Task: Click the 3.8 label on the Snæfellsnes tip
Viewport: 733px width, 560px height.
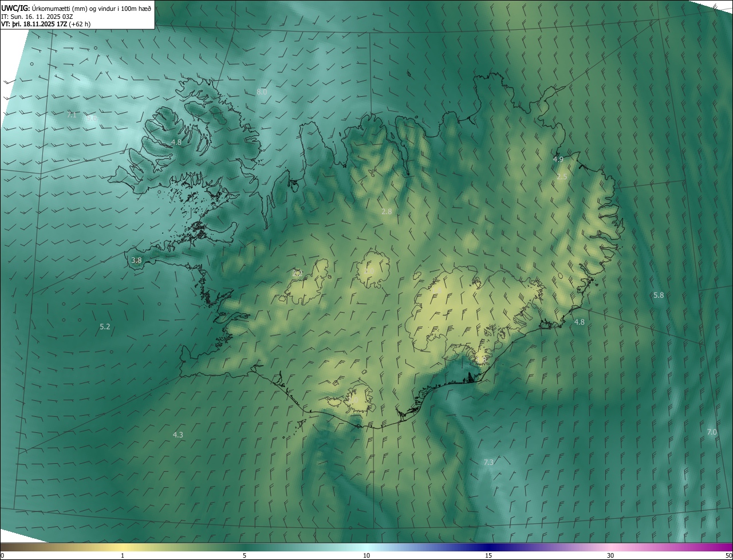Action: tap(136, 260)
